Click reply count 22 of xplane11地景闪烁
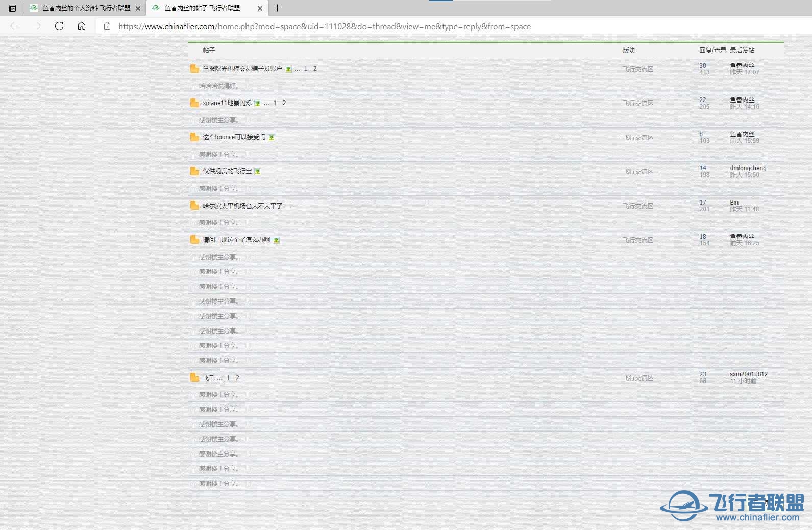The image size is (812, 530). [x=703, y=99]
